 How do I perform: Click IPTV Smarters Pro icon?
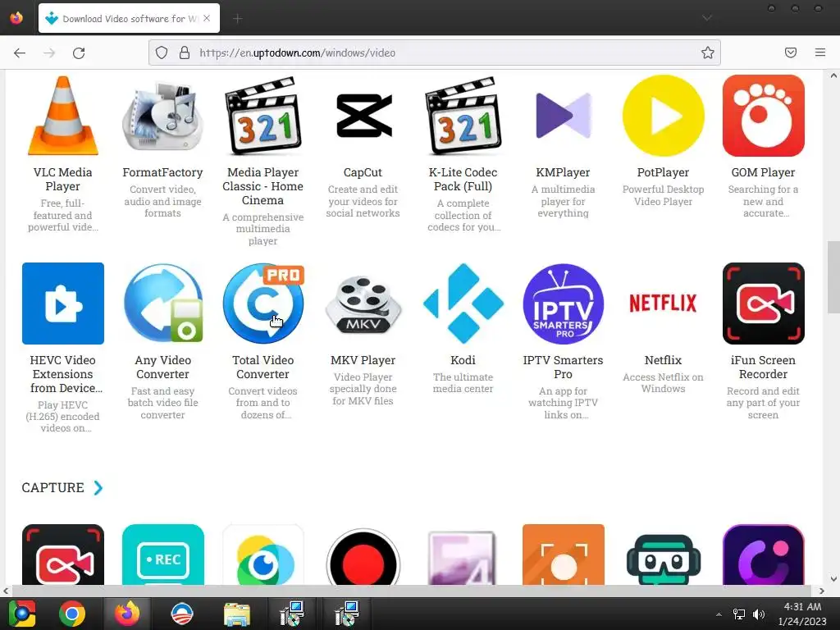click(563, 304)
